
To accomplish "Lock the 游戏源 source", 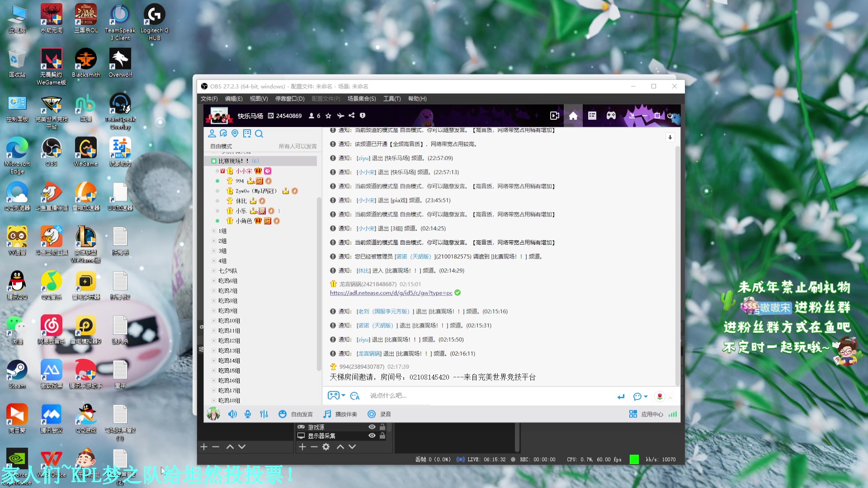I will [382, 427].
